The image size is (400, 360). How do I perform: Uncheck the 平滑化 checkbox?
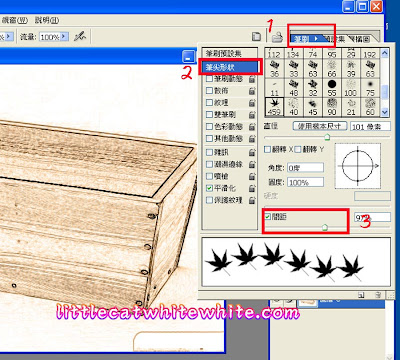(209, 188)
